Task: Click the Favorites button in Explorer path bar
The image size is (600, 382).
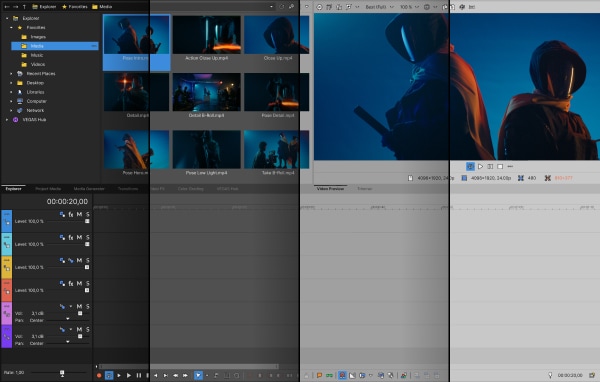Action: pyautogui.click(x=74, y=7)
